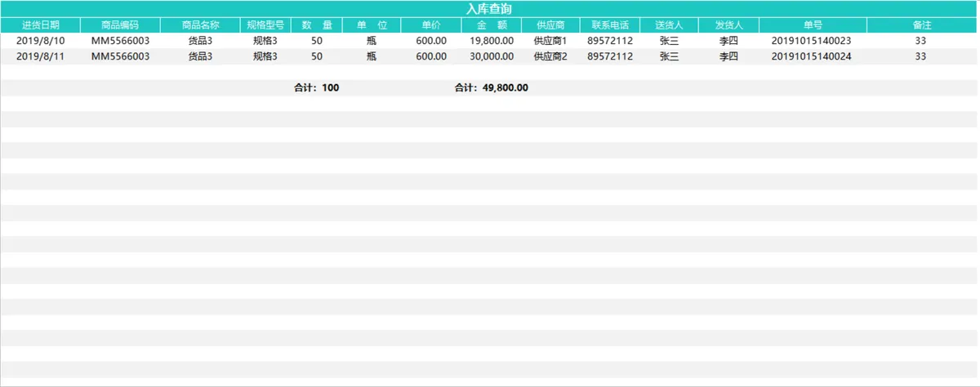The width and height of the screenshot is (980, 387).
Task: Click 货品3 in the 2019/8/11 row
Action: pyautogui.click(x=200, y=56)
